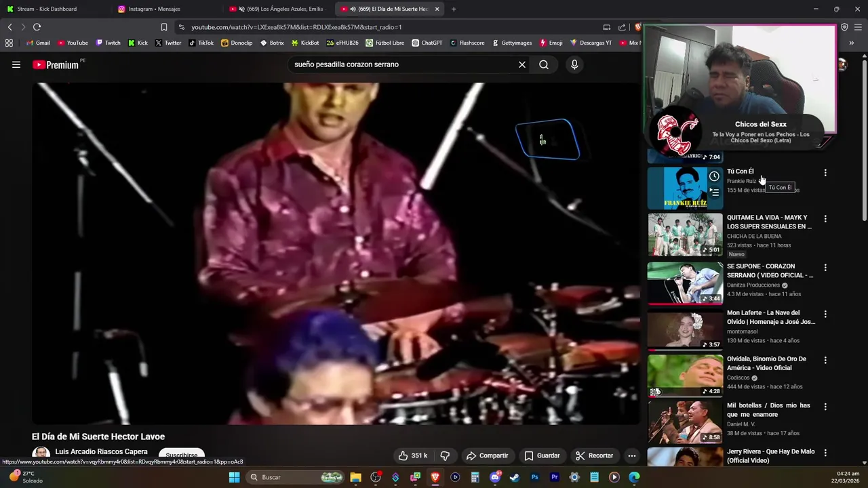The image size is (868, 488).
Task: Bookmark this page from address bar
Action: coord(163,27)
